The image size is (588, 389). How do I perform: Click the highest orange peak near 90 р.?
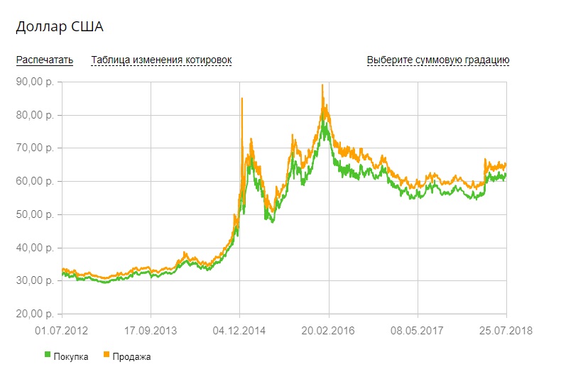(322, 86)
